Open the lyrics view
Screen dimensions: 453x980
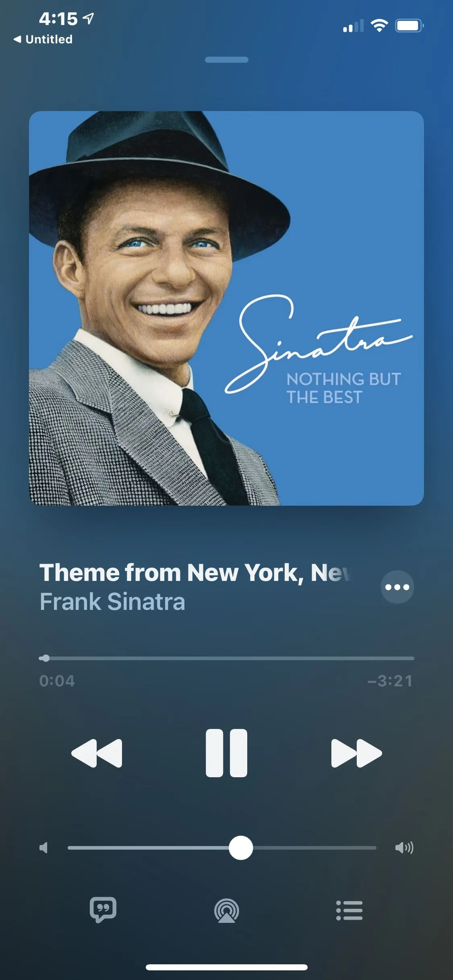click(x=103, y=910)
